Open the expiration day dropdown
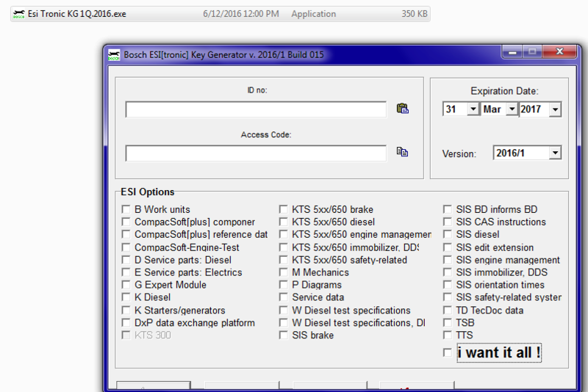Image resolution: width=588 pixels, height=392 pixels. (x=473, y=109)
